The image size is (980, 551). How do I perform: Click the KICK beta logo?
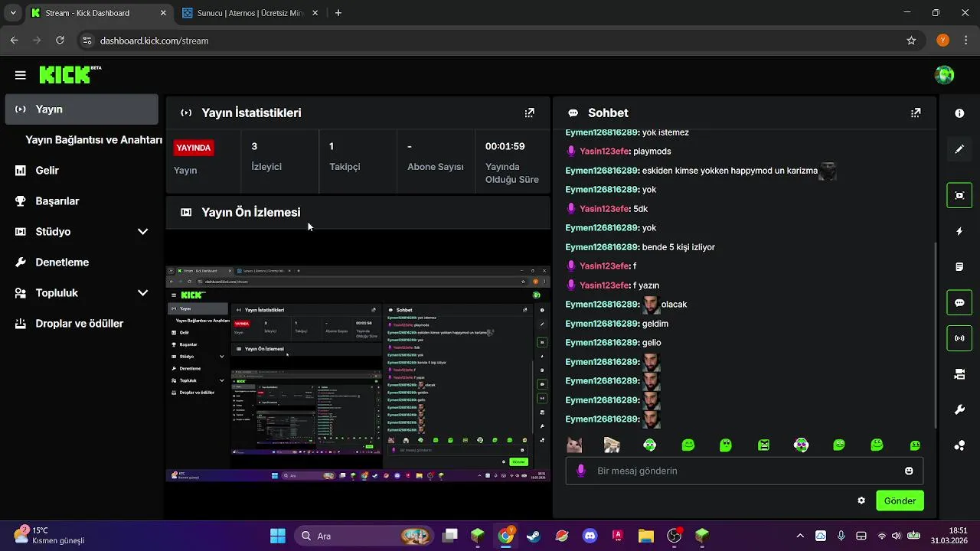[x=70, y=74]
